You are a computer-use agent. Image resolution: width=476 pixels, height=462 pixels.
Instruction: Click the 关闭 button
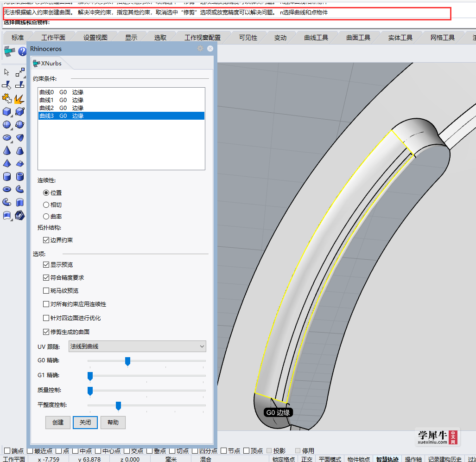(x=85, y=423)
